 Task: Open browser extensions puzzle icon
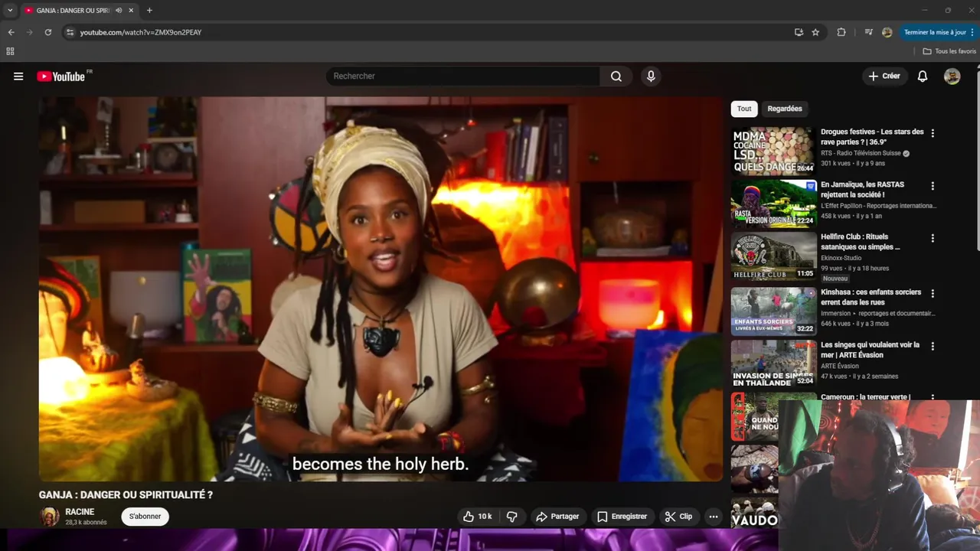(x=841, y=32)
